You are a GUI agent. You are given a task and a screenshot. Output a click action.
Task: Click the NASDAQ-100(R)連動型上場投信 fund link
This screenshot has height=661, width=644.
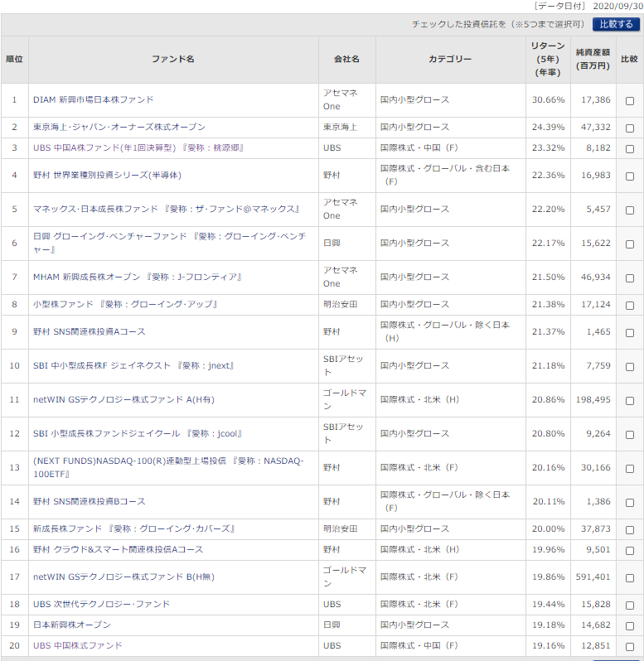coord(167,468)
